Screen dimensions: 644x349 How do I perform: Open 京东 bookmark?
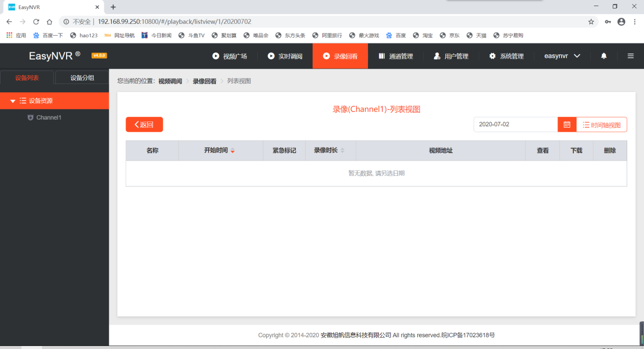point(450,36)
